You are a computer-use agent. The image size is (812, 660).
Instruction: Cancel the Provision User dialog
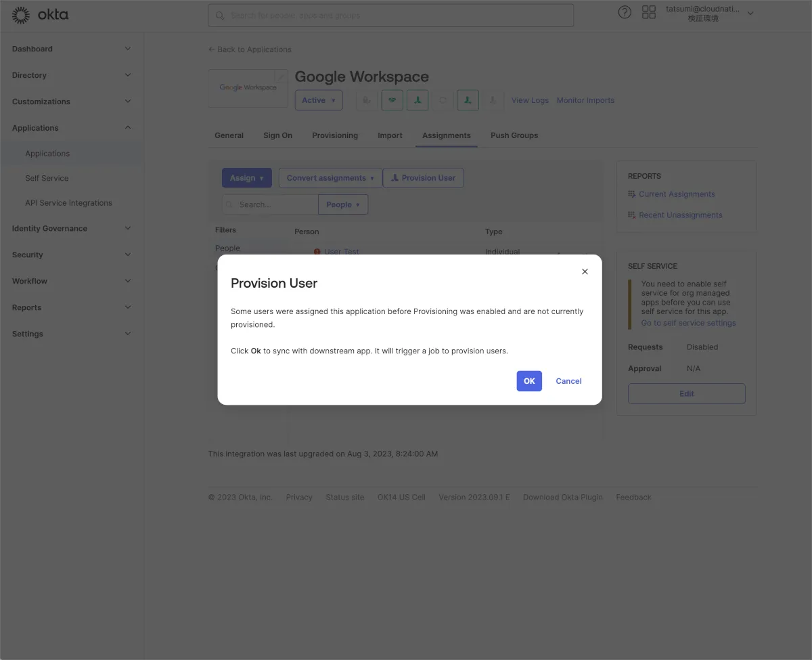point(568,381)
